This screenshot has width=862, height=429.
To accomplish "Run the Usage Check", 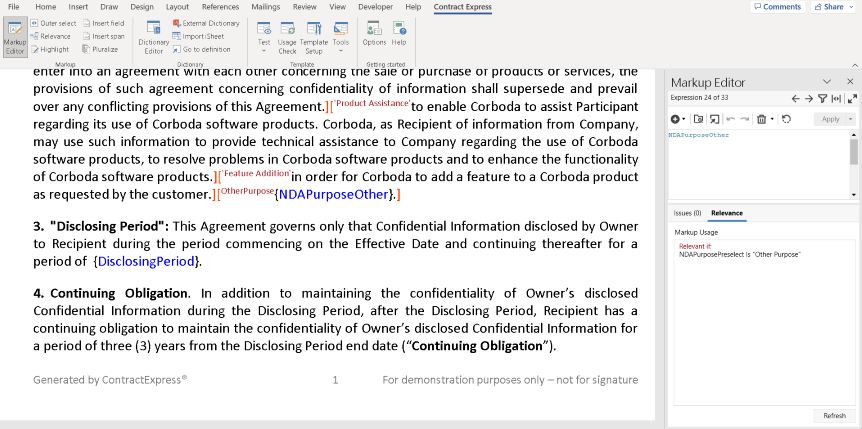I will coord(287,38).
